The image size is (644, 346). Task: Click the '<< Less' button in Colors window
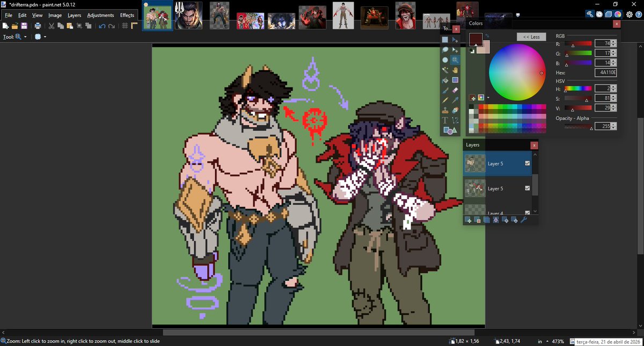(x=531, y=36)
